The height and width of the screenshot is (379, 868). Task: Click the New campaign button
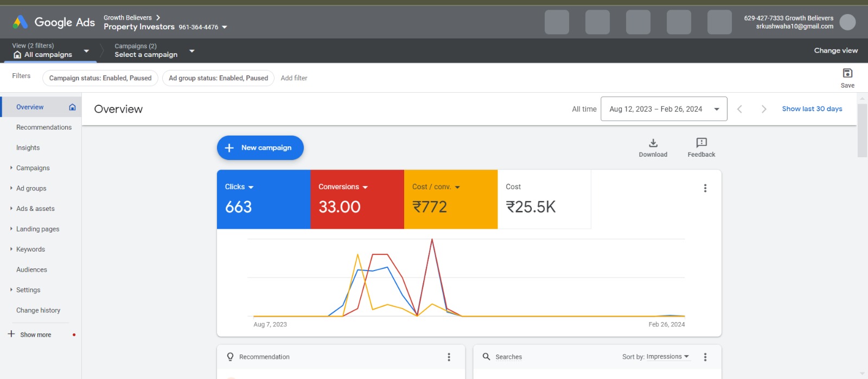pos(260,148)
